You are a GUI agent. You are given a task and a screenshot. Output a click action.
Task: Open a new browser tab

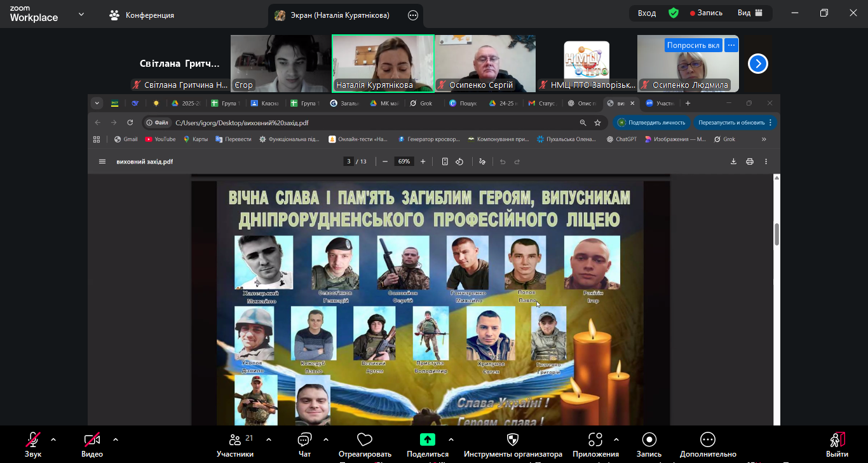(688, 103)
